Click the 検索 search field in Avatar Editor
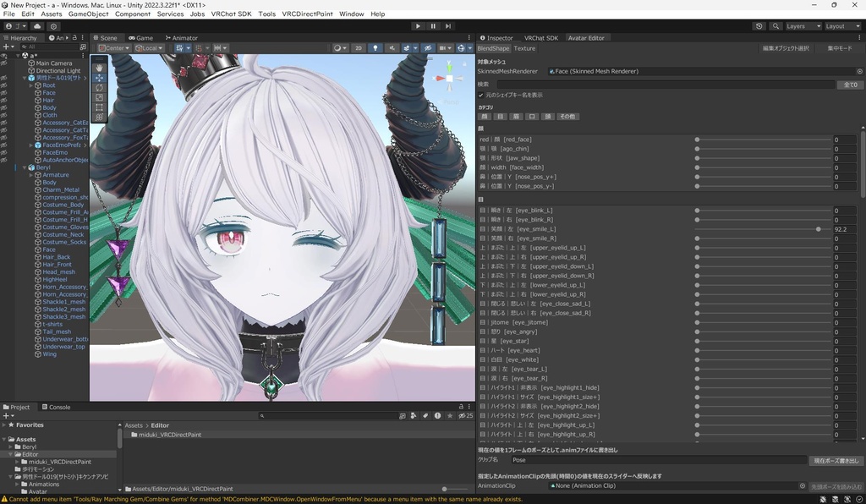 [666, 85]
